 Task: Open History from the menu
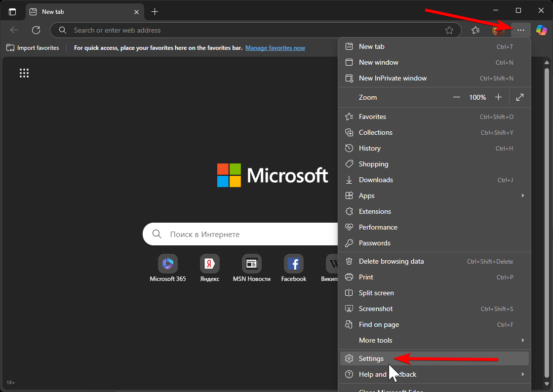(x=434, y=149)
